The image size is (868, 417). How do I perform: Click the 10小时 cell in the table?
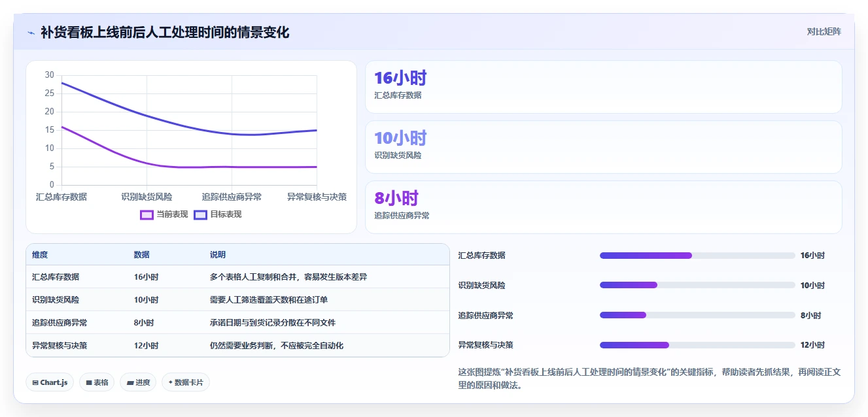pos(147,300)
